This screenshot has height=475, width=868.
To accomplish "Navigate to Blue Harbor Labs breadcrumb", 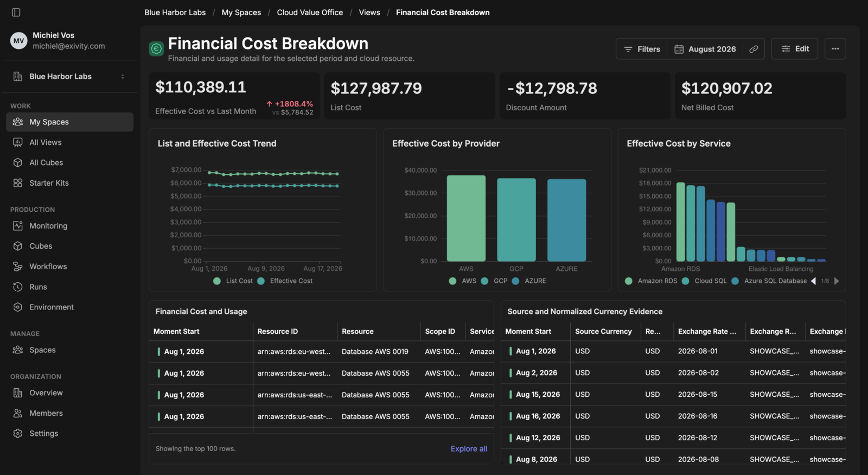I will tap(175, 12).
